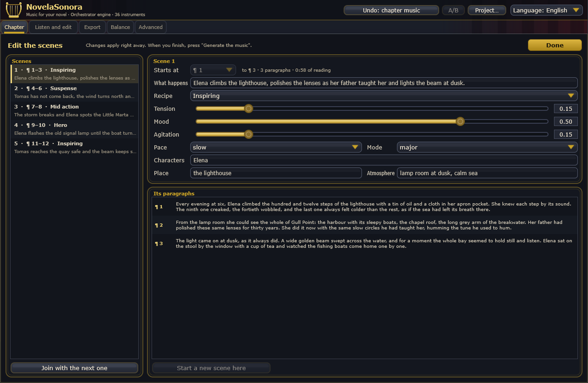Open the Advanced tab

(x=151, y=27)
